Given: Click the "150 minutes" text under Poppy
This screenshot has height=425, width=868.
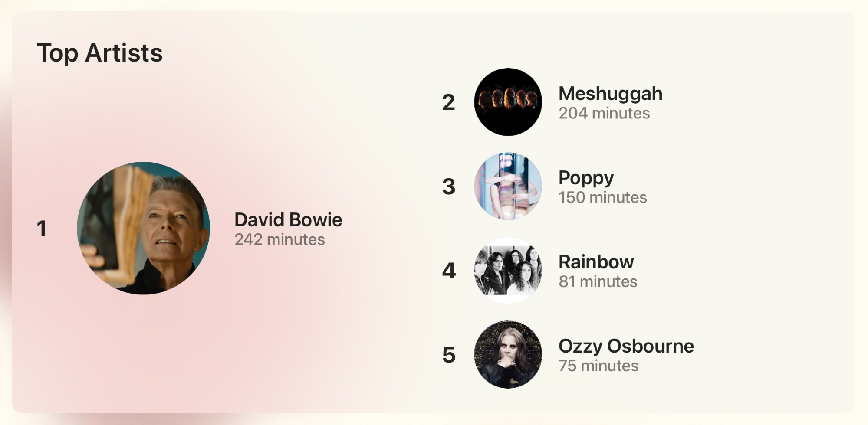Looking at the screenshot, I should pyautogui.click(x=602, y=197).
